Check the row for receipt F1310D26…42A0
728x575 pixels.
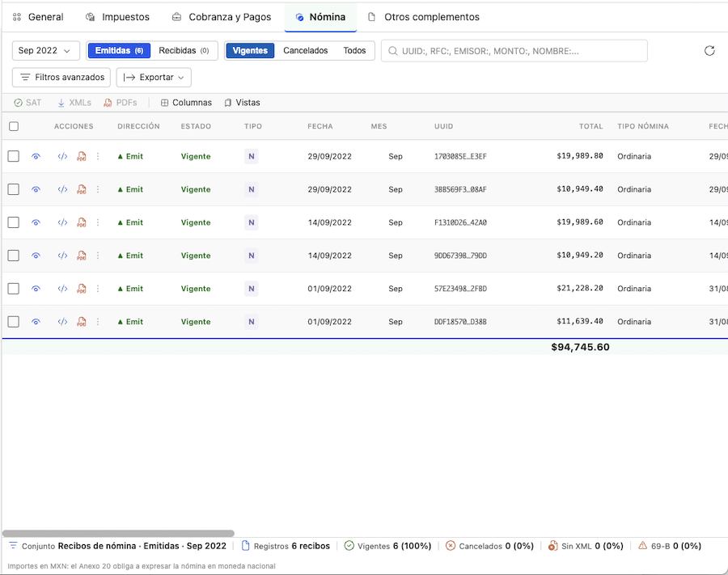pos(14,222)
